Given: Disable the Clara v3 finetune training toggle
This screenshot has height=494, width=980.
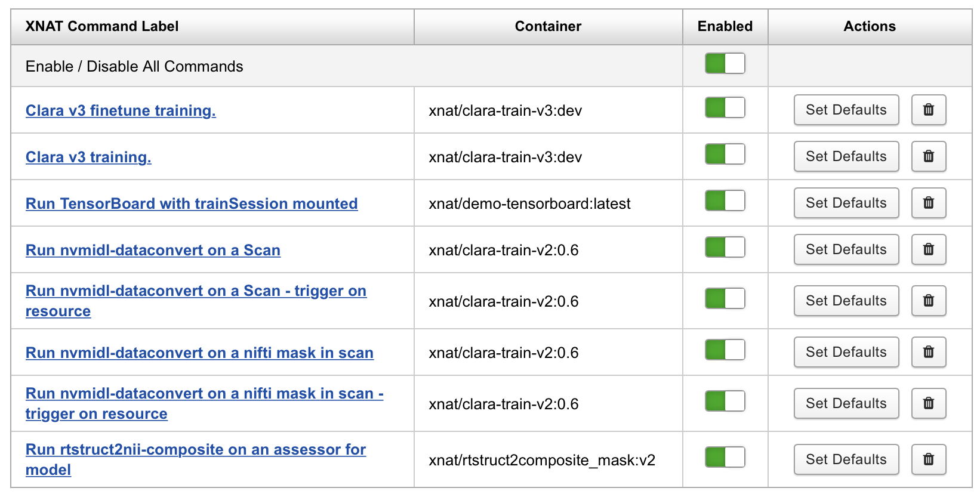Looking at the screenshot, I should (725, 108).
